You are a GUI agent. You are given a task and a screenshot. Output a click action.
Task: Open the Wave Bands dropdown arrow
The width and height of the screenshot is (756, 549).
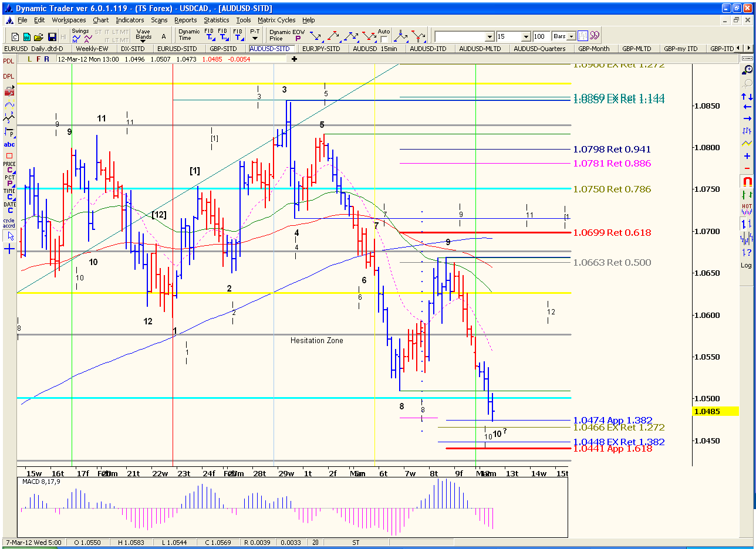143,42
